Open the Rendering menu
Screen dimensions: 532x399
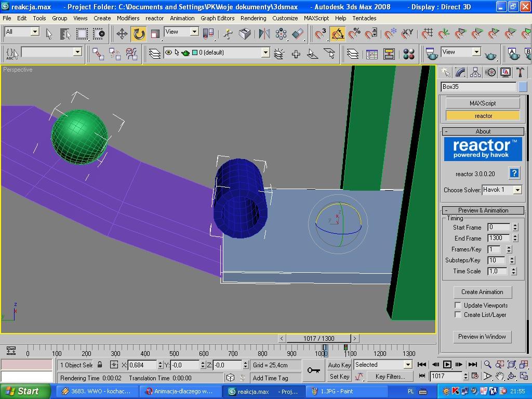click(253, 18)
